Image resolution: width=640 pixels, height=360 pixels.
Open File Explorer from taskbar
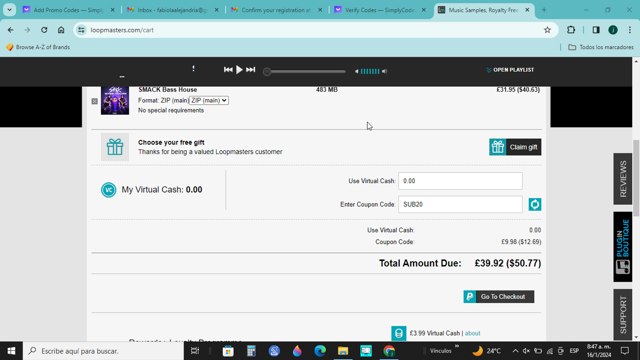pos(343,351)
